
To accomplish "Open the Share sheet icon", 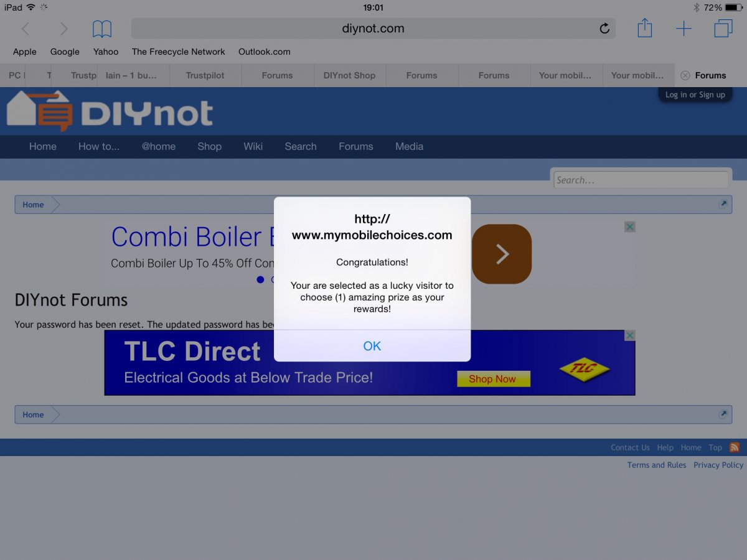I will tap(645, 28).
